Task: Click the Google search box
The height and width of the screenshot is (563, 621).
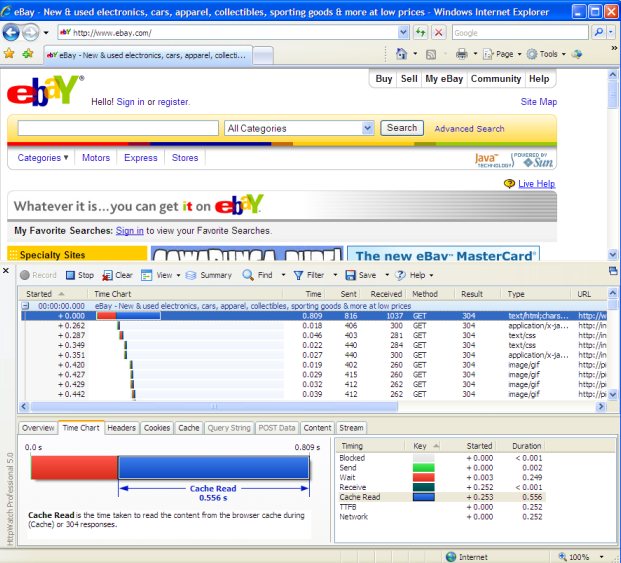Action: 520,32
